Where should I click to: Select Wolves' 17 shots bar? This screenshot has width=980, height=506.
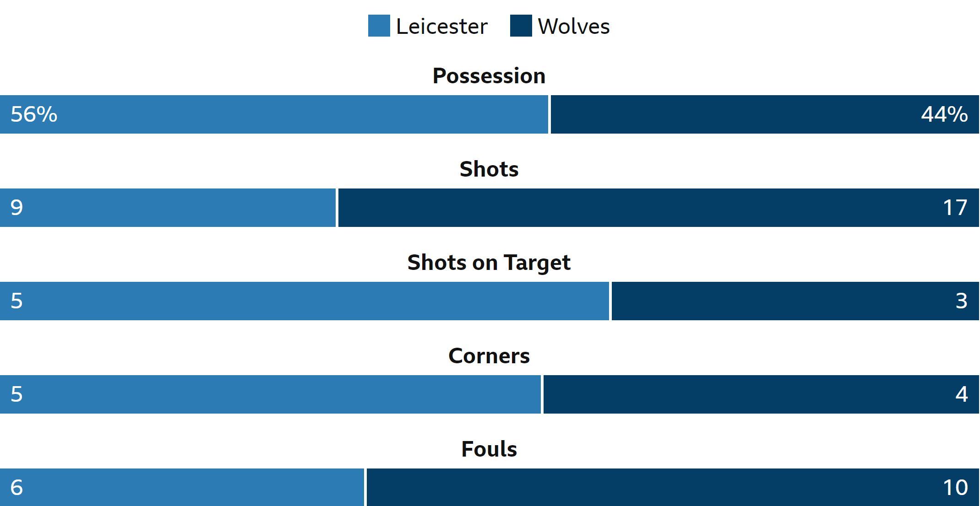tap(659, 208)
